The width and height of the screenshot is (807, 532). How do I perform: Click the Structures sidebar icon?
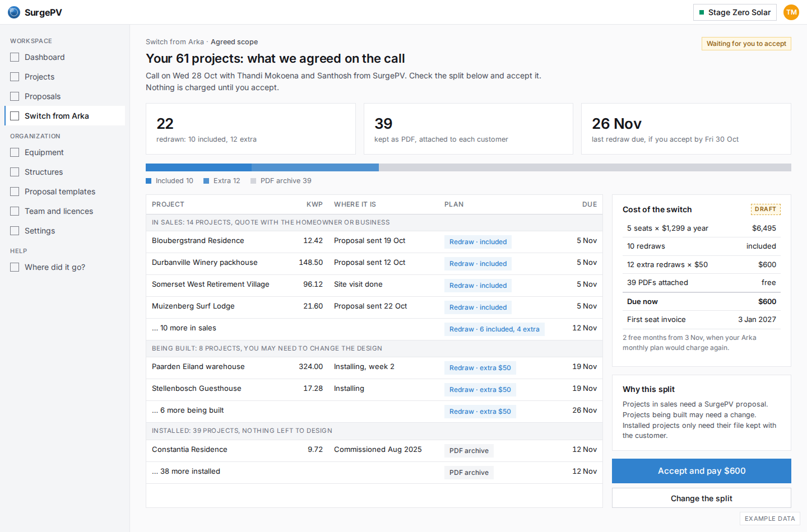[15, 172]
